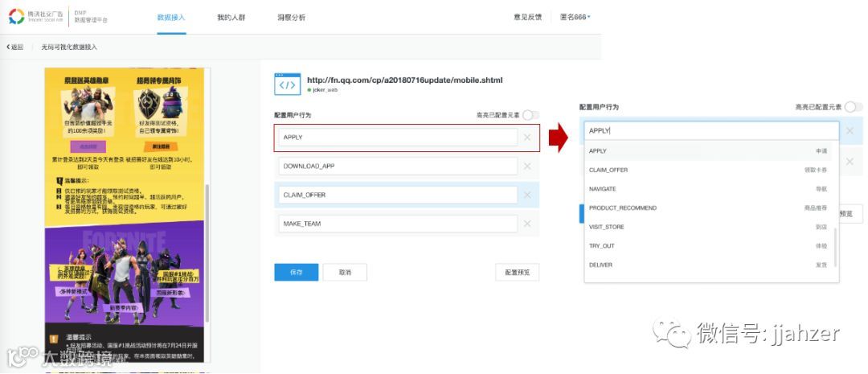The image size is (868, 374).
Task: Switch to 我的人群 tab
Action: [x=231, y=18]
